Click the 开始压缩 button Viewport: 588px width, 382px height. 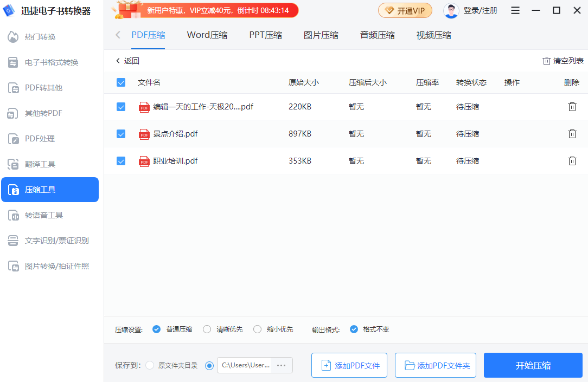click(x=533, y=365)
